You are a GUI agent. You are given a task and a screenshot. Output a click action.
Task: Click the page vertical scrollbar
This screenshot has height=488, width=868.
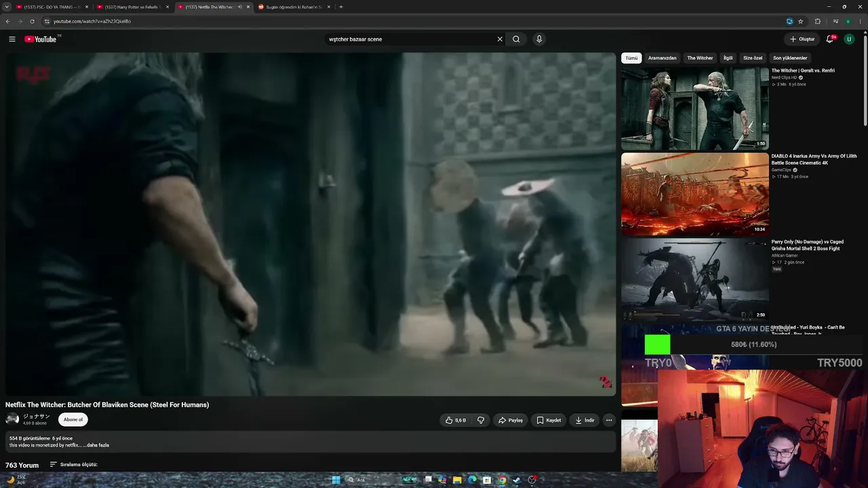click(x=865, y=81)
